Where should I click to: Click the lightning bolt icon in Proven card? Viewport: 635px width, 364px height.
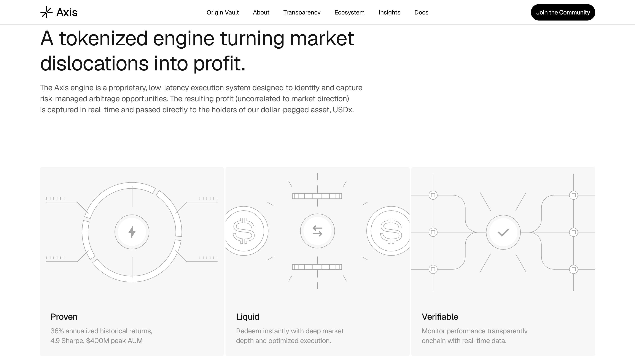click(x=132, y=232)
